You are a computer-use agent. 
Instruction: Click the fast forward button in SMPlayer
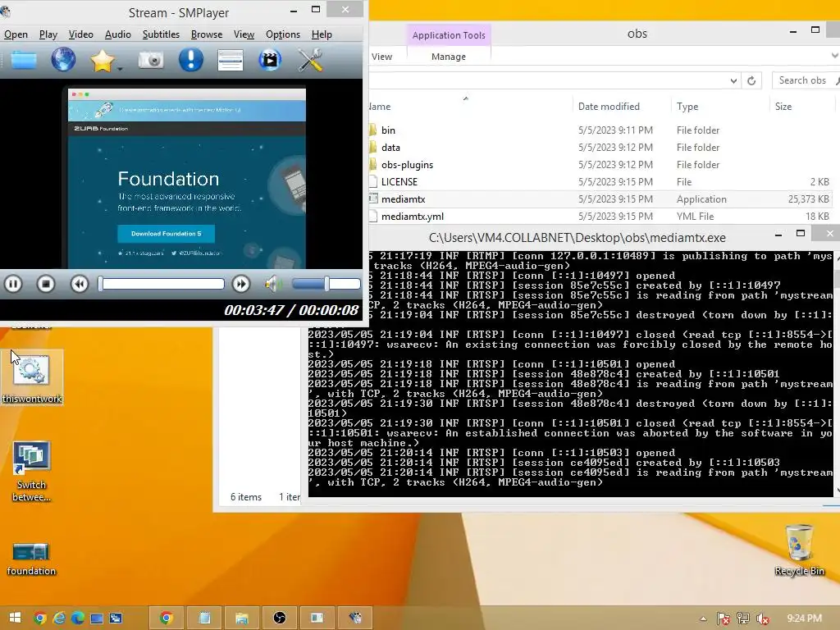(241, 283)
